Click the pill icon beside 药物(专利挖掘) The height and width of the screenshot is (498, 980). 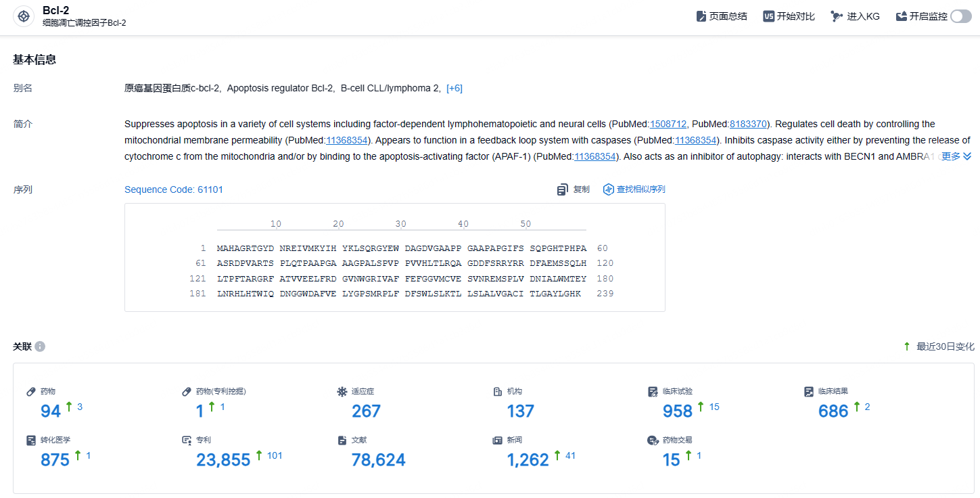187,391
